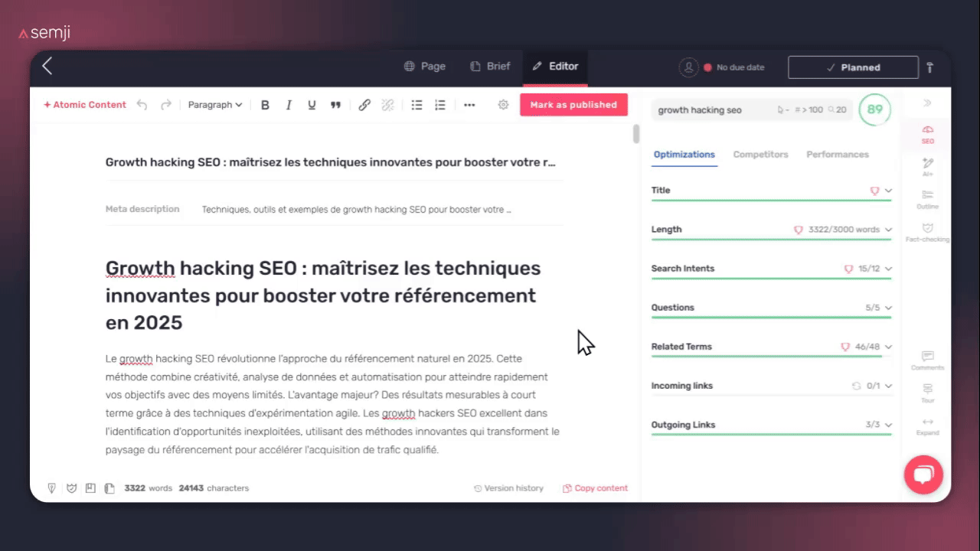
Task: Click the editor vertical scrollbar
Action: (x=635, y=134)
